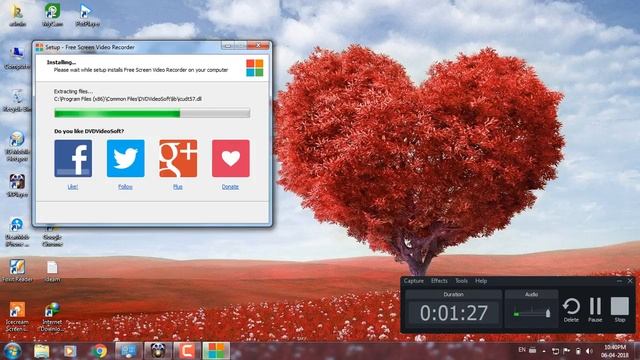
Task: Click the Twitter bird icon
Action: [126, 158]
